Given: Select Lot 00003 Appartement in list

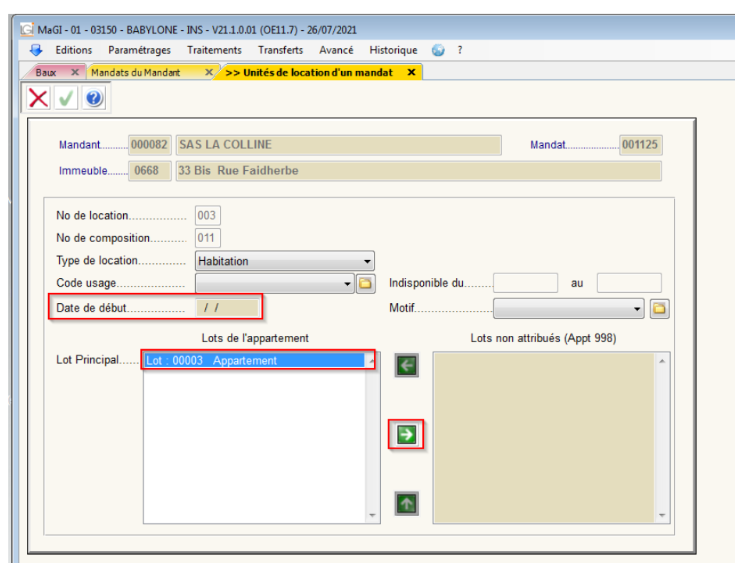Looking at the screenshot, I should coord(255,361).
